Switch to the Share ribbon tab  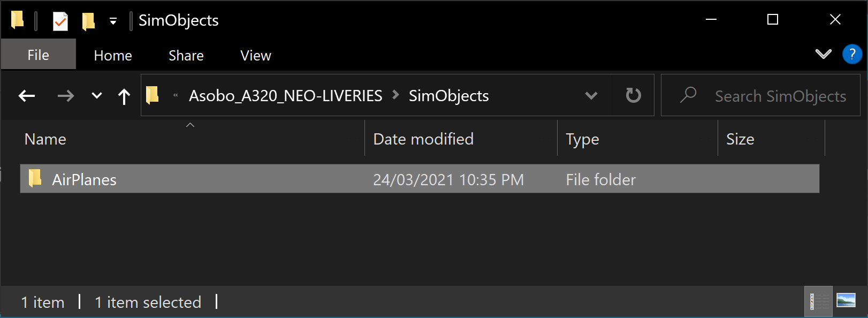(186, 56)
